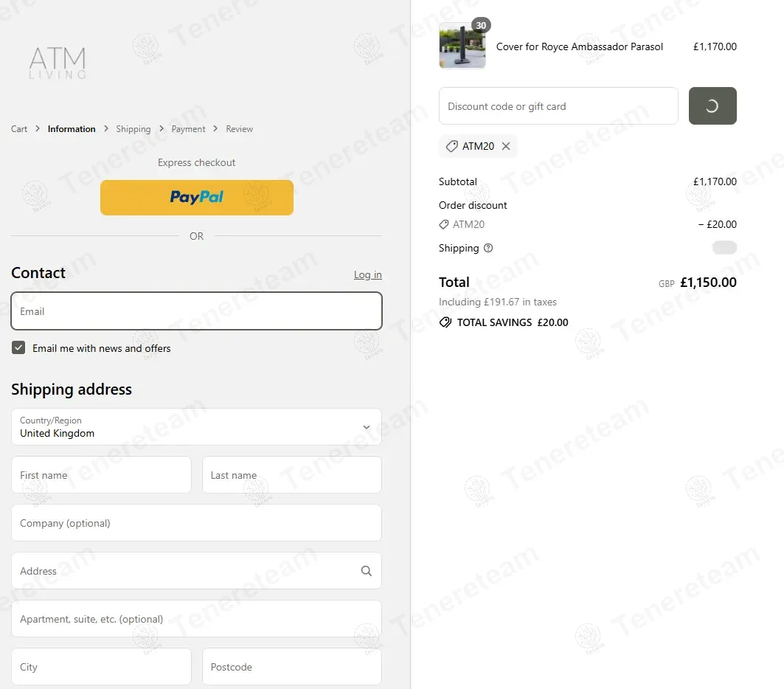
Task: Pay with PayPal express checkout
Action: (x=196, y=198)
